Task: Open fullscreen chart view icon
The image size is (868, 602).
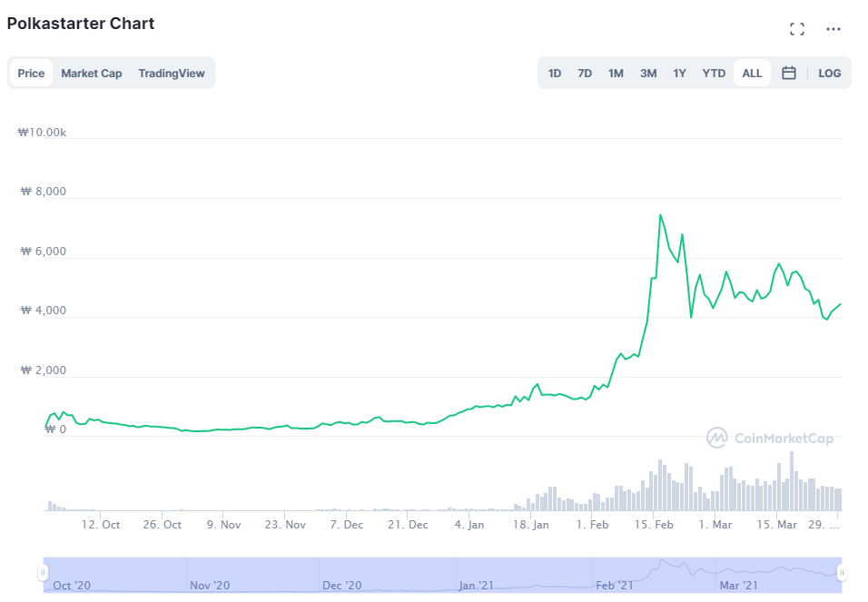Action: click(796, 29)
